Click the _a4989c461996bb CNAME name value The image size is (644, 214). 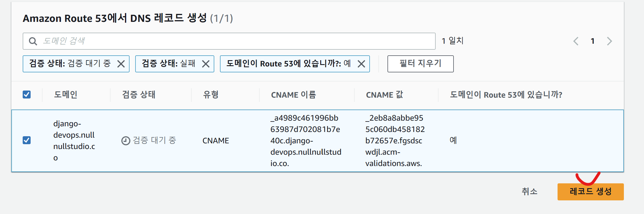306,141
